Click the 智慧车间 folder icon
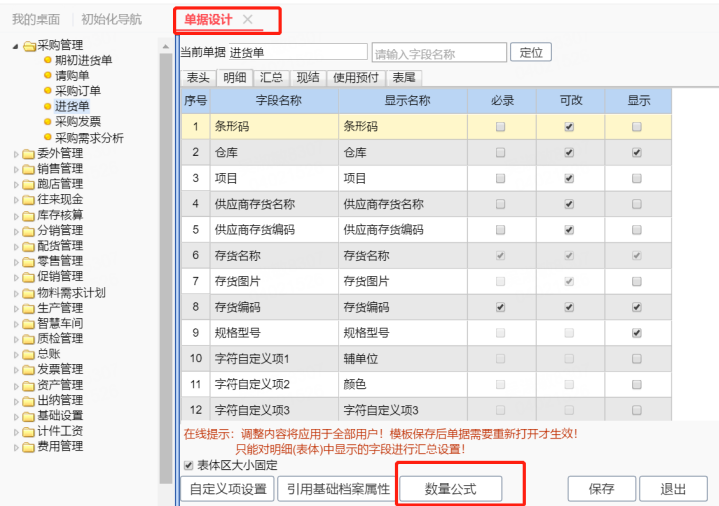Screen dimensions: 719x506 pos(28,324)
